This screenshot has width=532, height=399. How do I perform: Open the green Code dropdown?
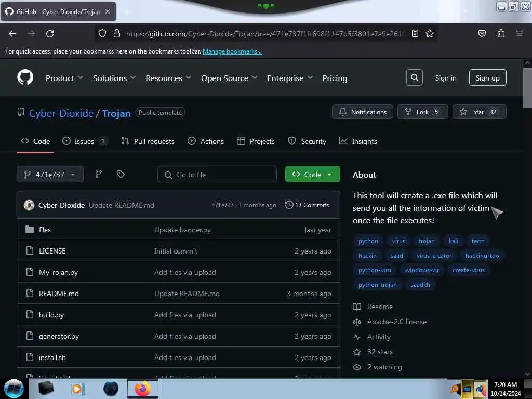(x=312, y=174)
